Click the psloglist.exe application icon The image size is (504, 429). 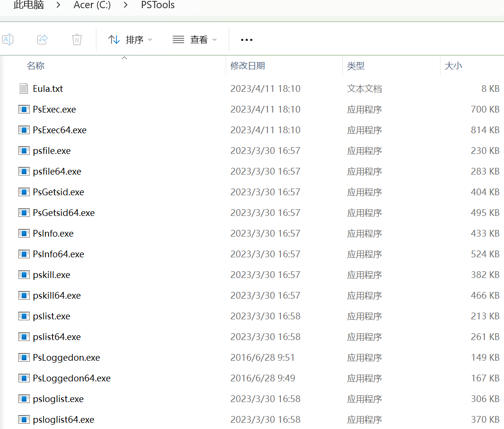coord(24,399)
